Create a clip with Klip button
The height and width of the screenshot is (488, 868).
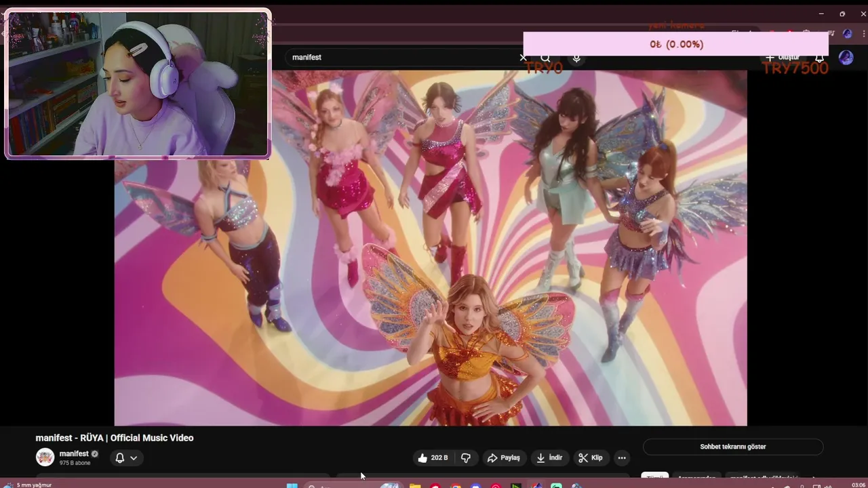pos(590,458)
